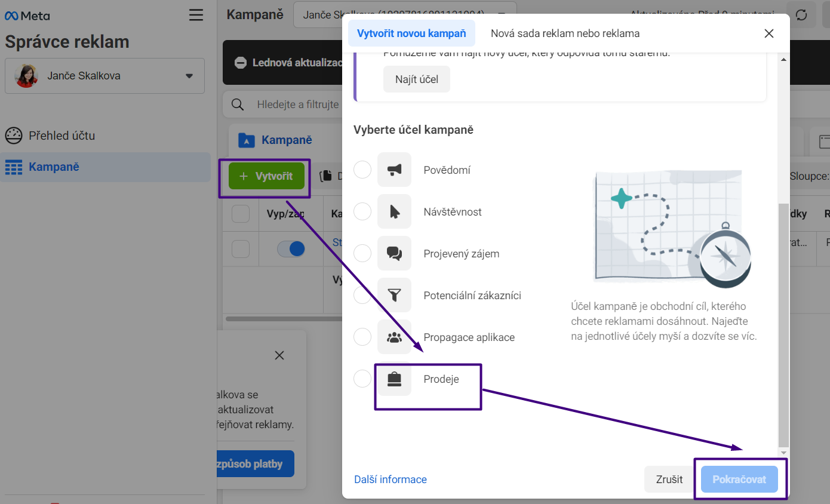Image resolution: width=830 pixels, height=504 pixels.
Task: Click the Potenciální zákazníci funnel icon
Action: click(x=395, y=296)
